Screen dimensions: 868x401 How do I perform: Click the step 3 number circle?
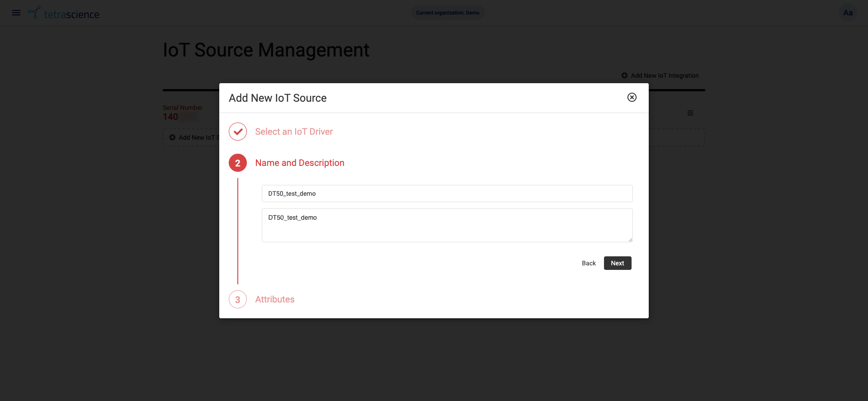click(x=238, y=299)
